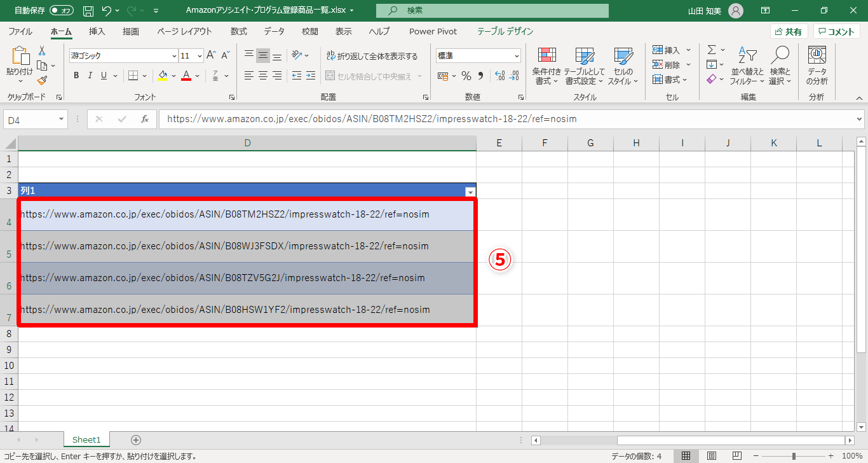Increase the font size with the larger A
Image resolution: width=868 pixels, height=463 pixels.
(212, 55)
